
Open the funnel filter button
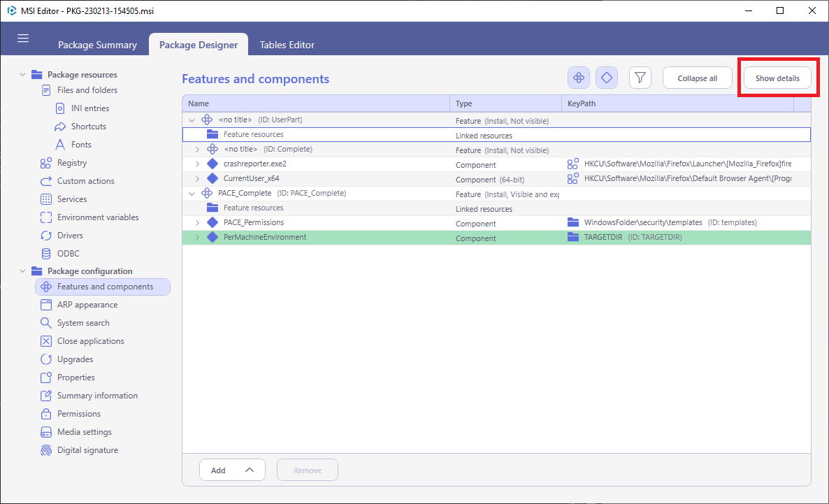point(640,78)
